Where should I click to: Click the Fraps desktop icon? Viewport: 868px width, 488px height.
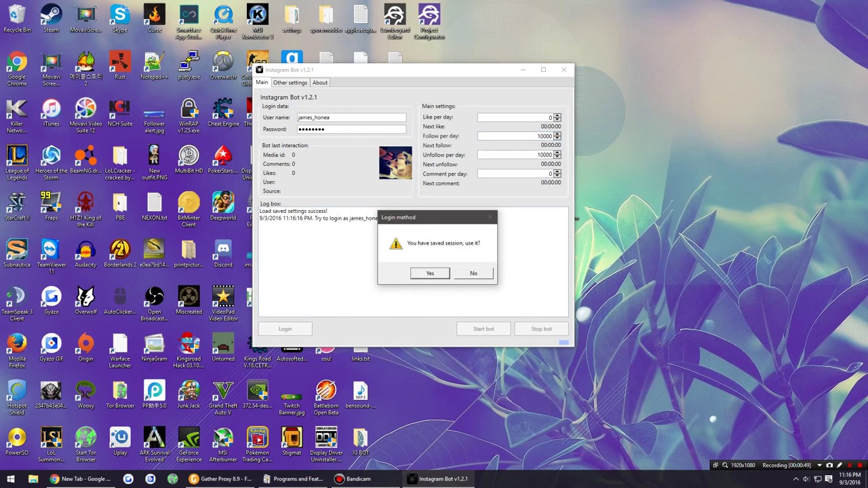51,206
